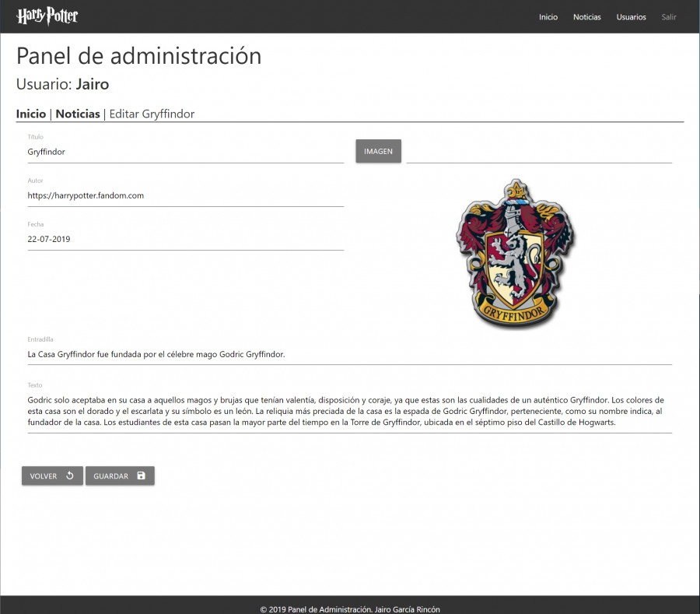Click the 'Usuario: Jairo' text
This screenshot has width=700, height=614.
pos(62,84)
